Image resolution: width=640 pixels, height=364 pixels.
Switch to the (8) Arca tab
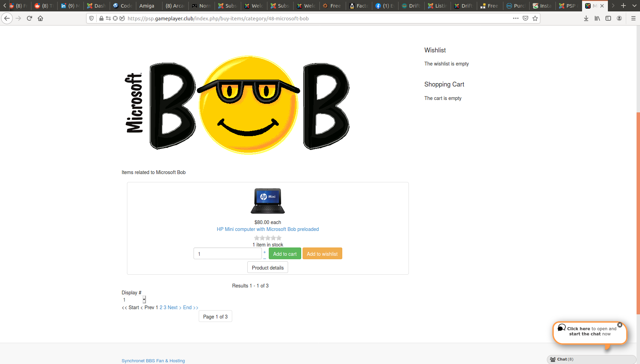tap(175, 6)
